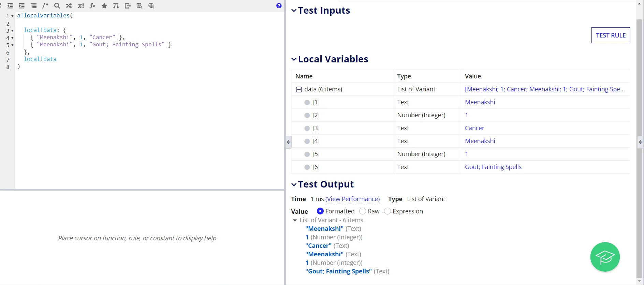Image resolution: width=644 pixels, height=285 pixels.
Task: Collapse the Test Inputs section
Action: tap(294, 11)
